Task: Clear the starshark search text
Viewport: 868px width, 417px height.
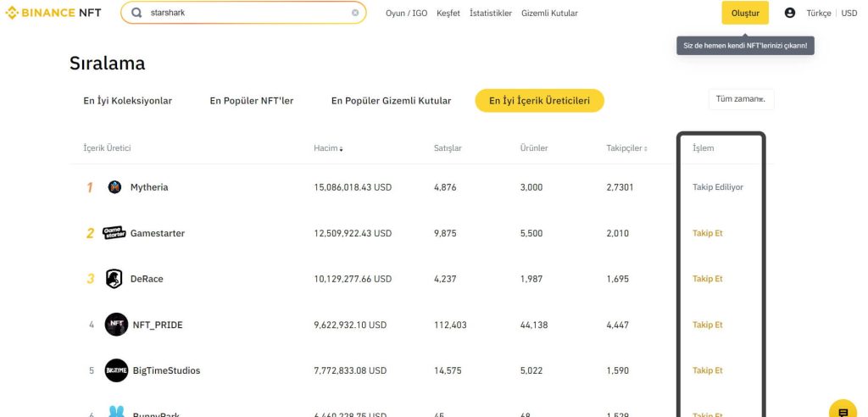Action: point(355,13)
